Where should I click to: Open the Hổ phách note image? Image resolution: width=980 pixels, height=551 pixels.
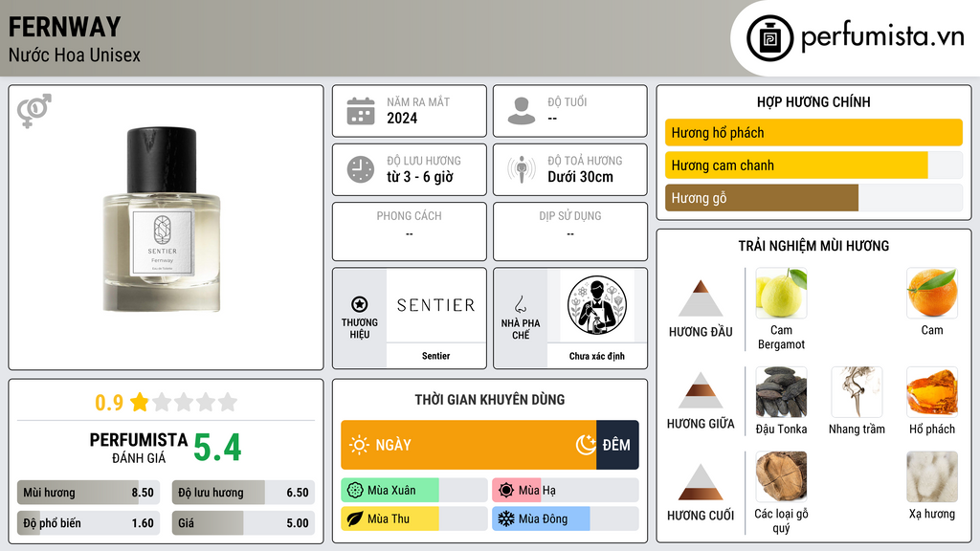932,391
